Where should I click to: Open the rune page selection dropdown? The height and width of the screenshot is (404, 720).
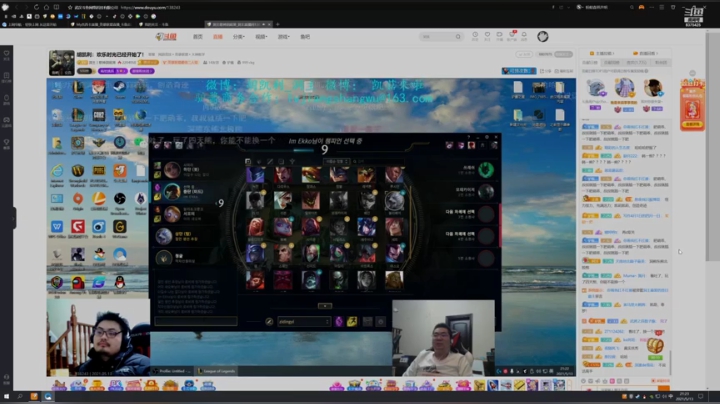(304, 322)
